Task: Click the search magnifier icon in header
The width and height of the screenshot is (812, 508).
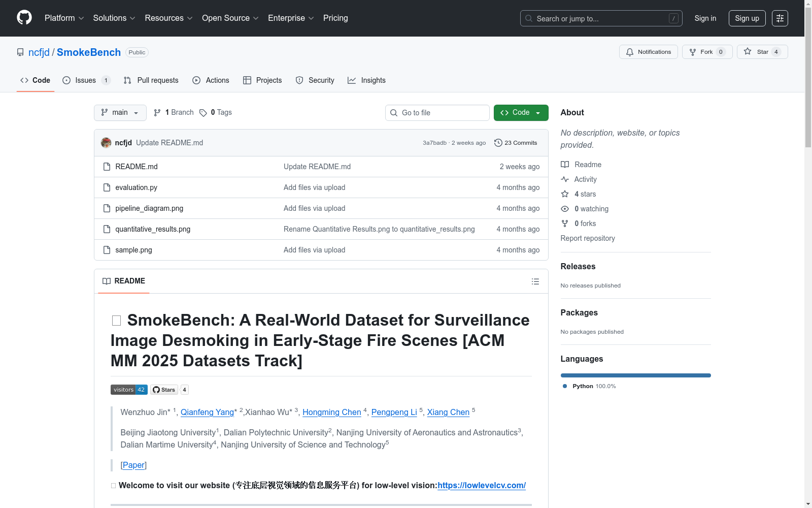Action: pos(529,18)
